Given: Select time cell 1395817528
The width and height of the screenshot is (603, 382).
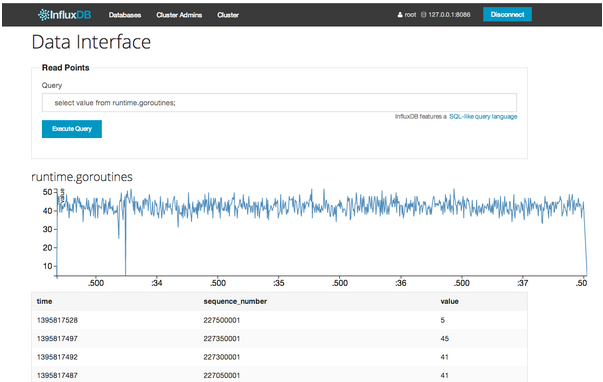Looking at the screenshot, I should 57,320.
